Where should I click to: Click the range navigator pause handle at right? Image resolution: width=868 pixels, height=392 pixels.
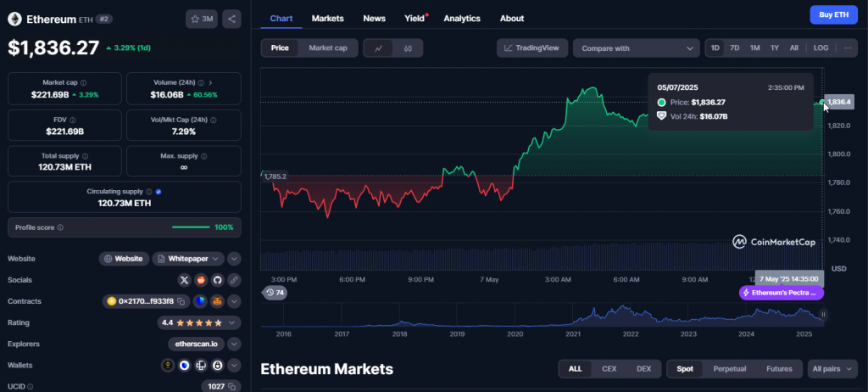[823, 315]
